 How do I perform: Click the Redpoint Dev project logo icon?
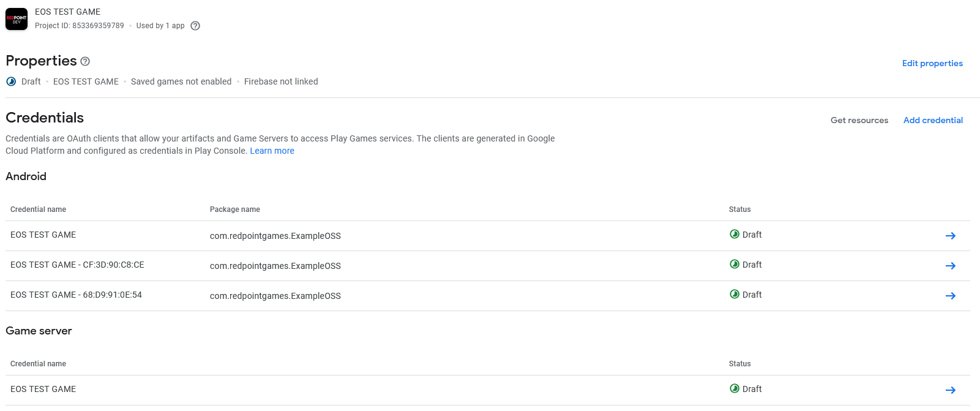16,19
